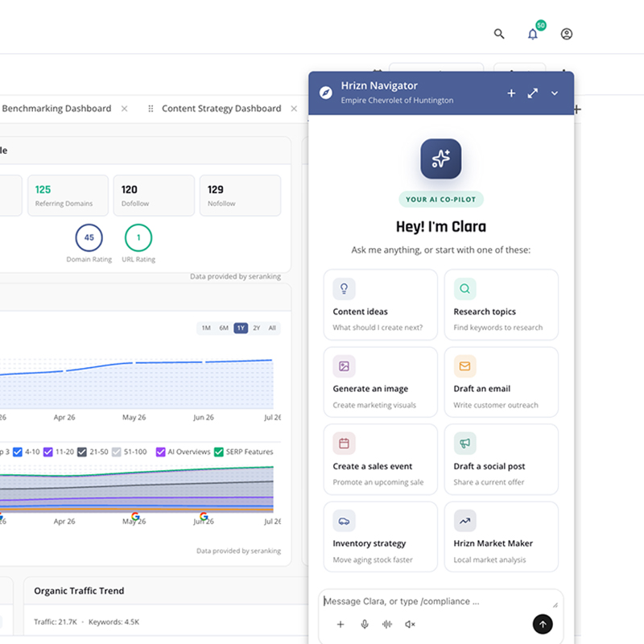Activate voice waveform icon in message box
The width and height of the screenshot is (644, 644).
[x=387, y=625]
